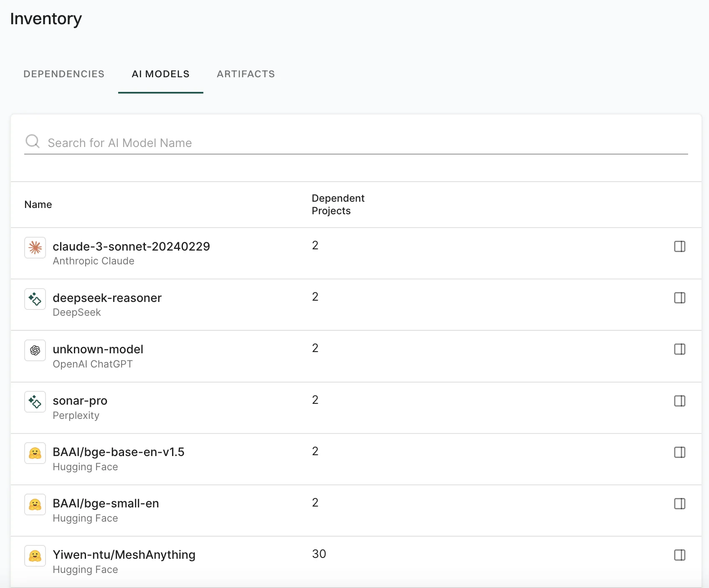
Task: Open side panel for Yiwen-ntu/MeshAnything
Action: [680, 555]
